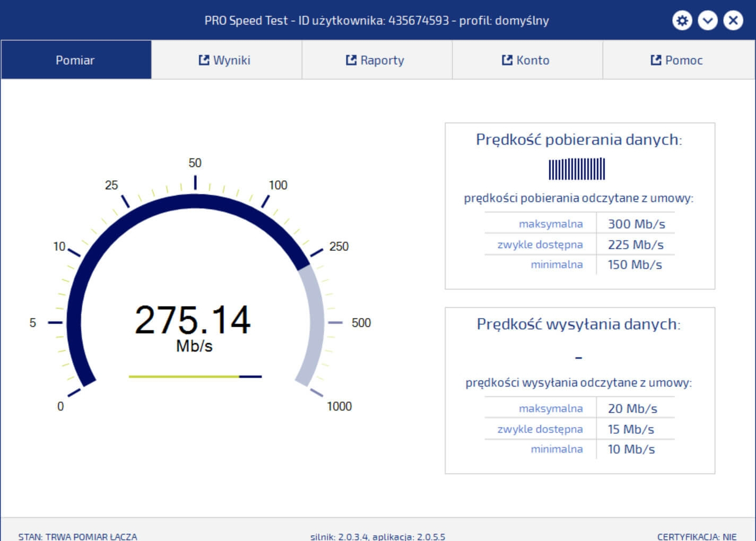Click 'prędkości wysyłania odczytane z umowy' text

578,383
